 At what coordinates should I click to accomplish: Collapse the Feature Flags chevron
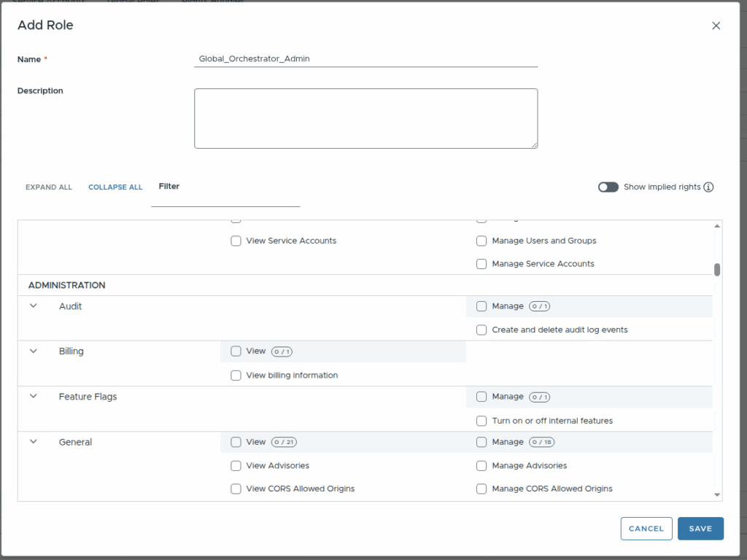click(33, 397)
